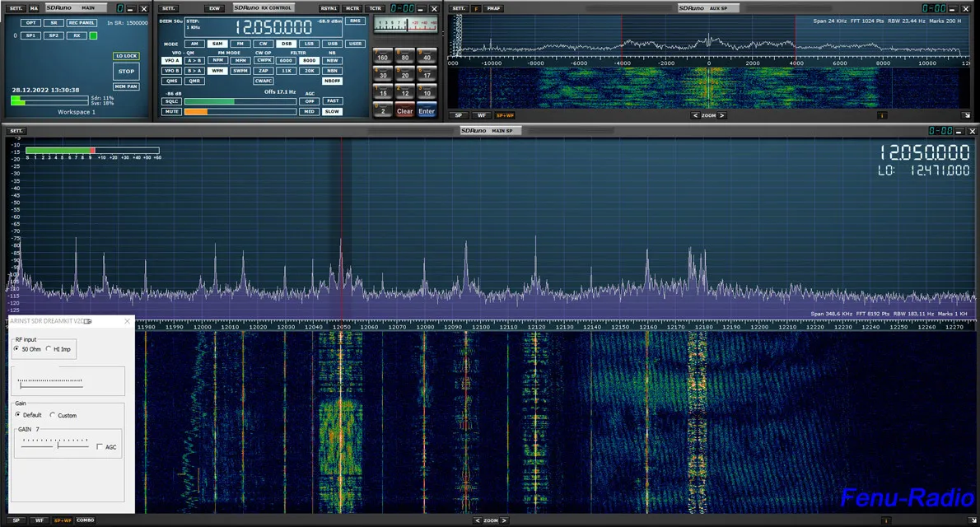The image size is (980, 527).
Task: Toggle the MUTE button
Action: [171, 111]
